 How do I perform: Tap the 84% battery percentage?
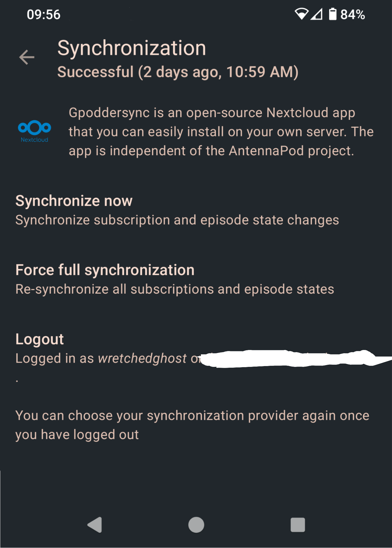pyautogui.click(x=353, y=14)
